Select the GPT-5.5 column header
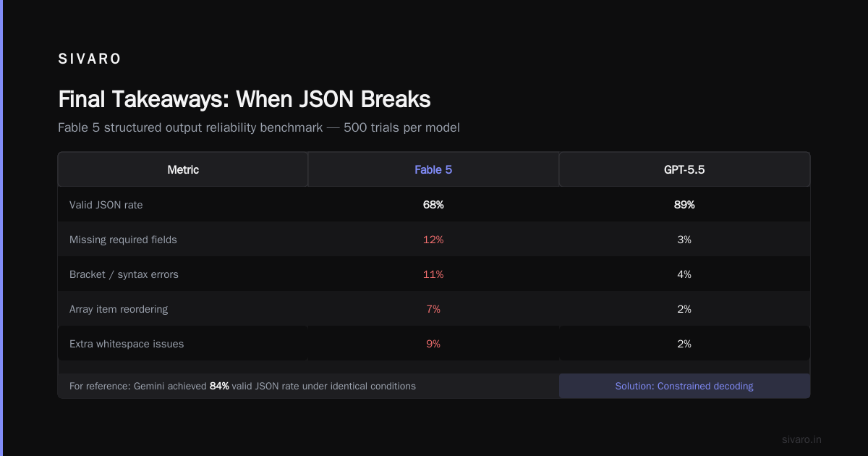 (x=684, y=169)
